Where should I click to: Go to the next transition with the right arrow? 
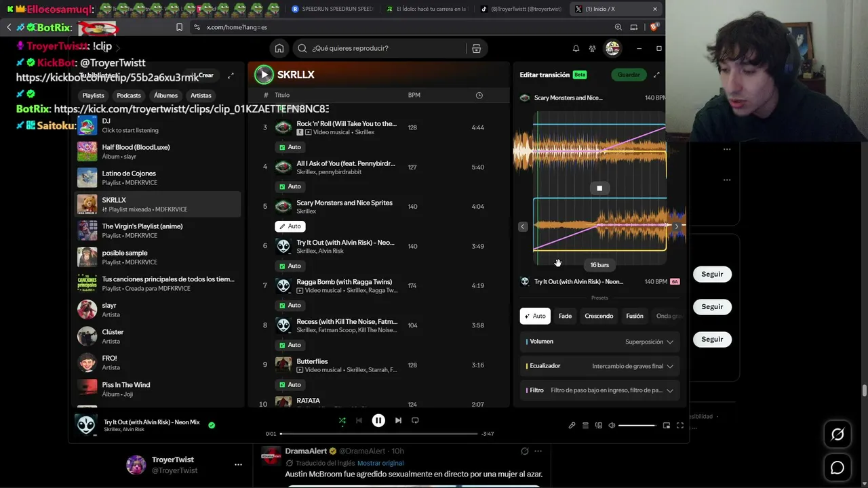pos(676,226)
